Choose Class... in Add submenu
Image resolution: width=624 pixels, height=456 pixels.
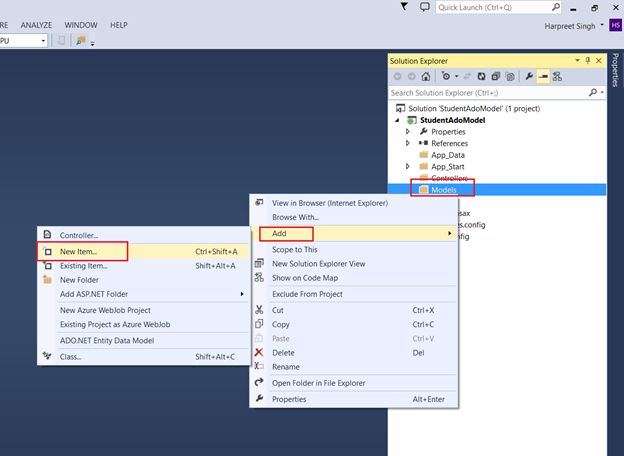[x=143, y=357]
